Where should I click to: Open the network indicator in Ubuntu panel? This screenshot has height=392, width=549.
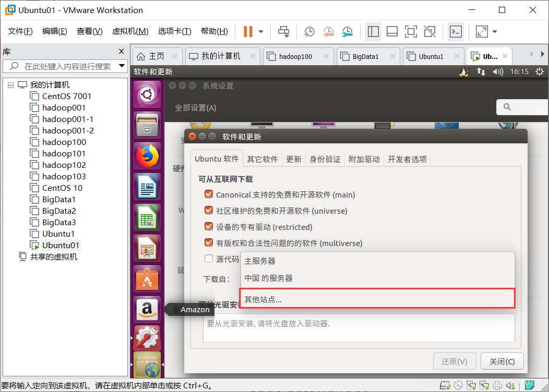pos(481,72)
